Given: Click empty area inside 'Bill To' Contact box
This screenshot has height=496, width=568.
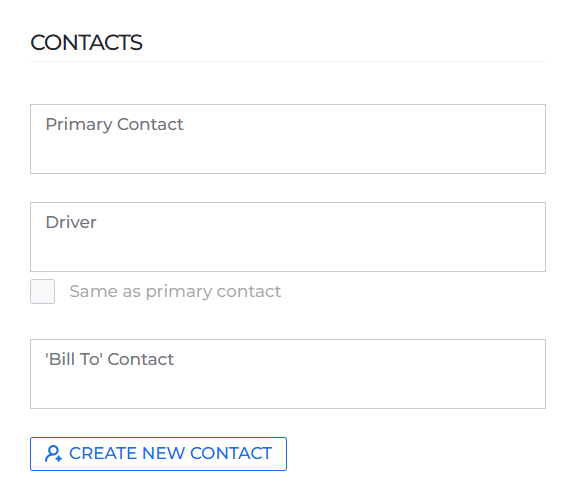Looking at the screenshot, I should click(x=362, y=388).
